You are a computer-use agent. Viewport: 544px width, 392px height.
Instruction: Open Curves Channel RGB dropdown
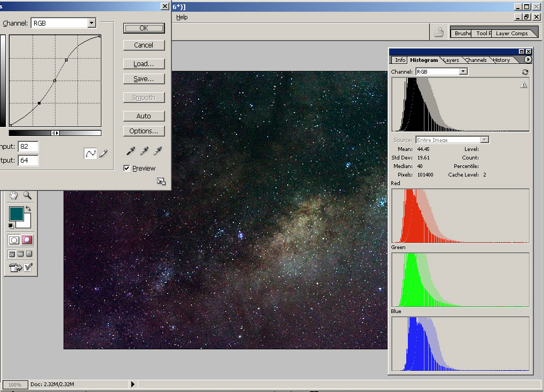91,23
